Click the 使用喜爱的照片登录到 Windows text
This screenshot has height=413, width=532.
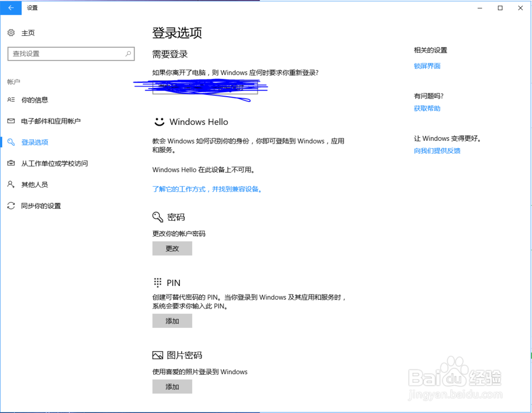200,372
